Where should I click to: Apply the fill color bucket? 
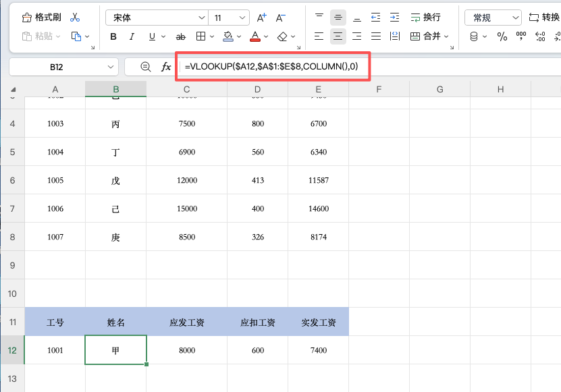228,36
